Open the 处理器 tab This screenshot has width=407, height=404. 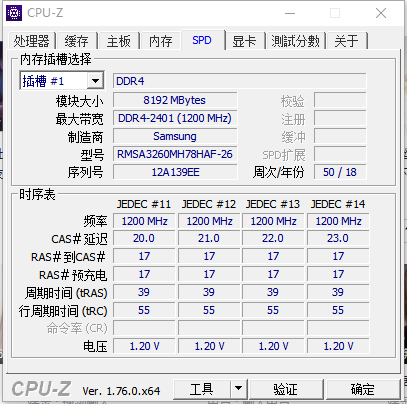click(x=31, y=41)
